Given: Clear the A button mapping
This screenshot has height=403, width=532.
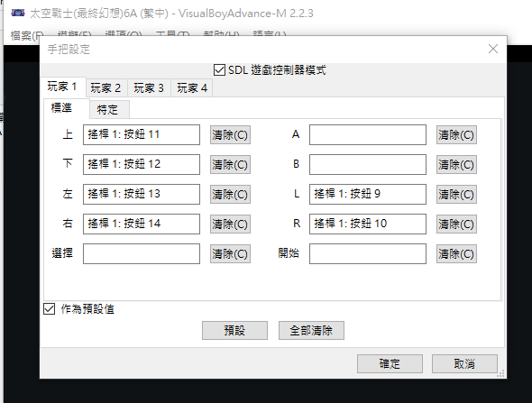Looking at the screenshot, I should (456, 135).
